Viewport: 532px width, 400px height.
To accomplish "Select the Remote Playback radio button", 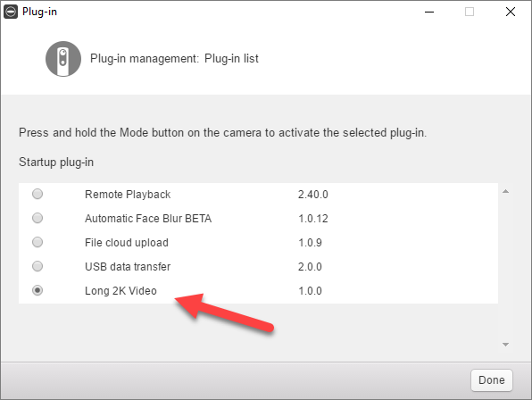I will tap(37, 194).
